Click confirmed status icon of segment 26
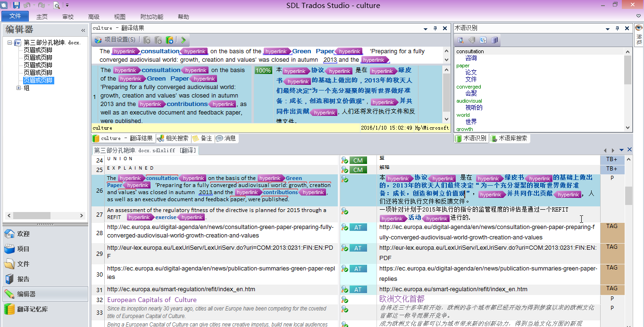Image resolution: width=644 pixels, height=327 pixels. (345, 180)
